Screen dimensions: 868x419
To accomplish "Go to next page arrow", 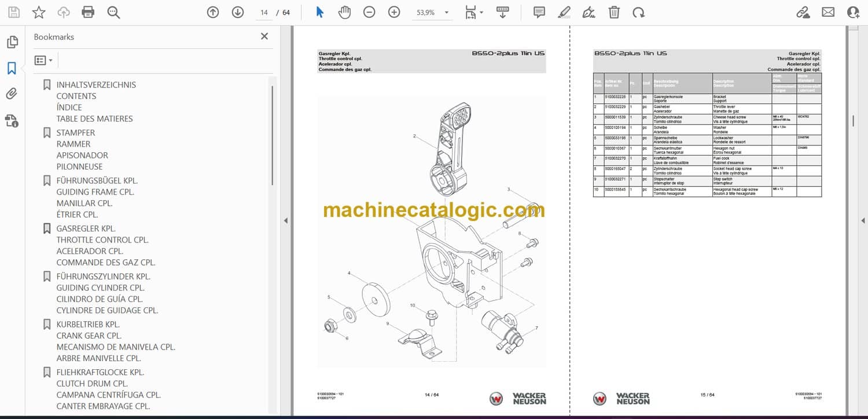I will point(238,12).
